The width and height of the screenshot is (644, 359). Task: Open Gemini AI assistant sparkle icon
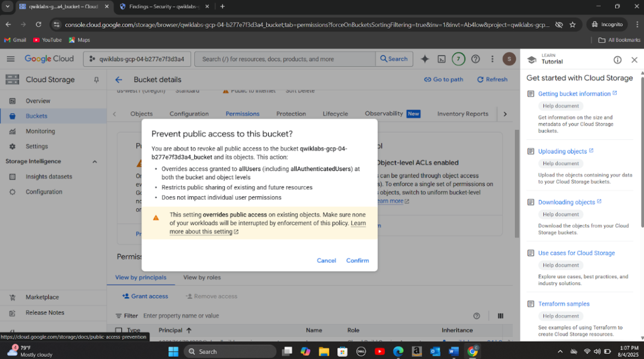coord(425,59)
